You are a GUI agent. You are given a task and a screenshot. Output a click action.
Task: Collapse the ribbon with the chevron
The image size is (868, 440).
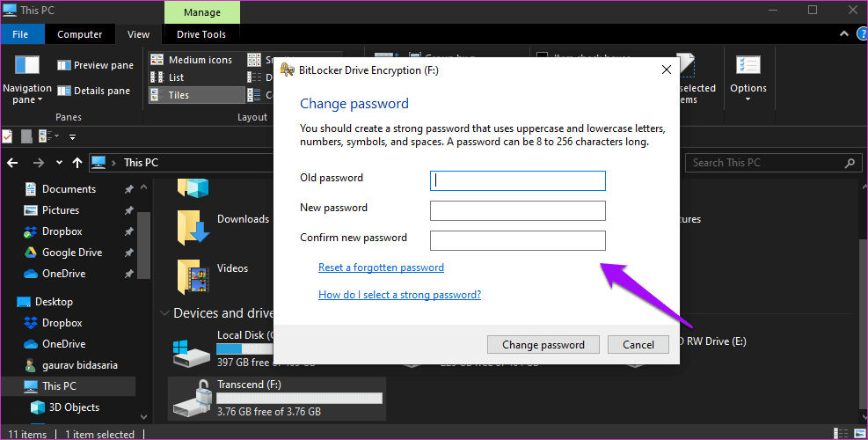click(844, 33)
